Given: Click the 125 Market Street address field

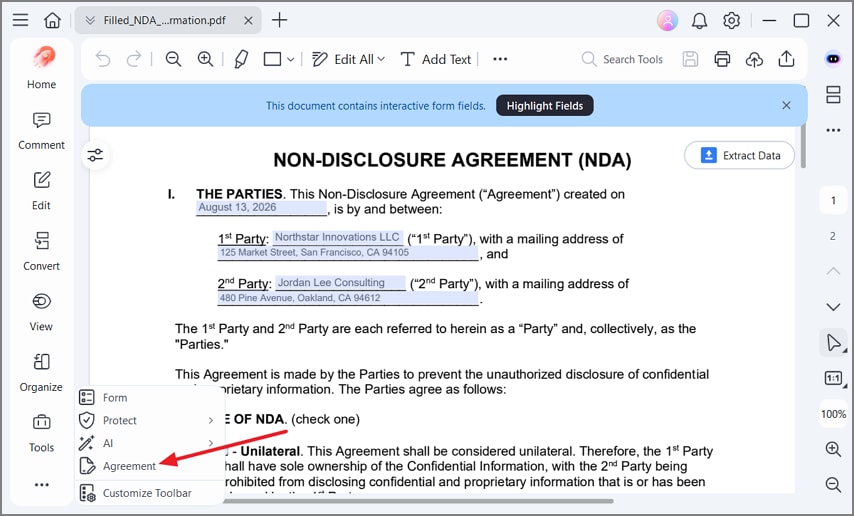Looking at the screenshot, I should [348, 253].
